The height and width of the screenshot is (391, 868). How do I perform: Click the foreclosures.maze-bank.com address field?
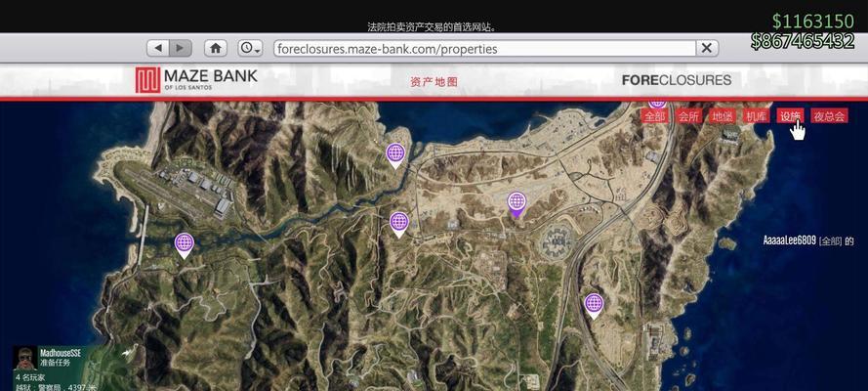coord(484,49)
